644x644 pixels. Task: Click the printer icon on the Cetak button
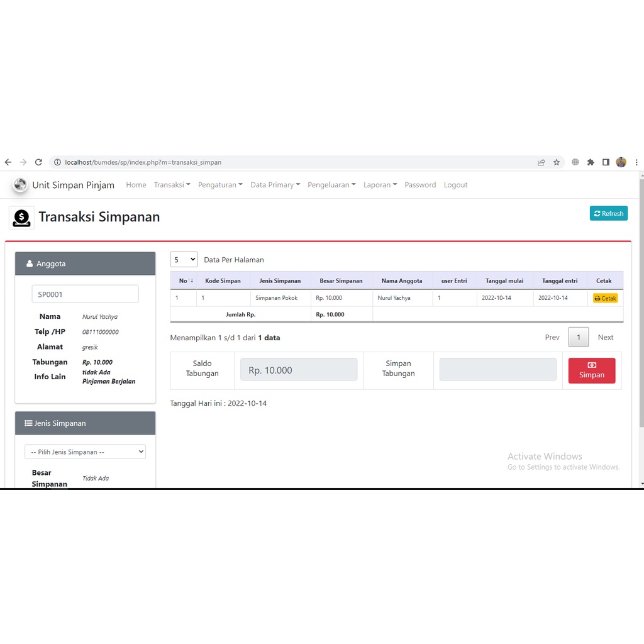597,297
